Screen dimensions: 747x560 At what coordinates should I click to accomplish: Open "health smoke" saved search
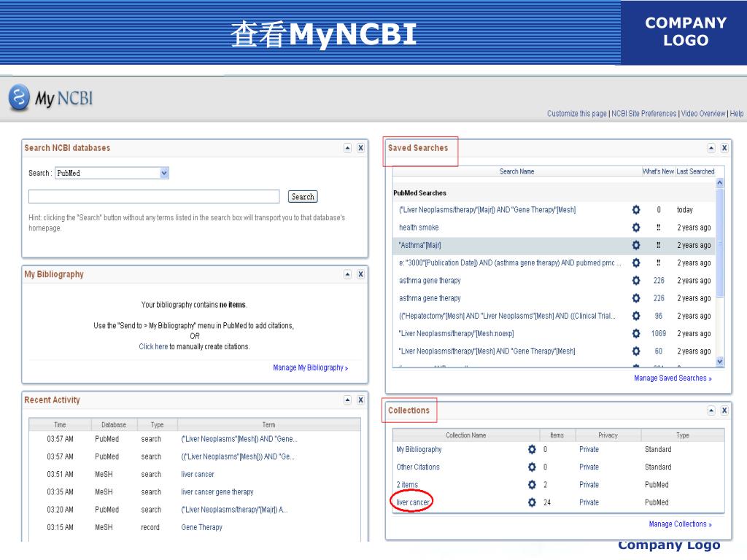point(419,227)
